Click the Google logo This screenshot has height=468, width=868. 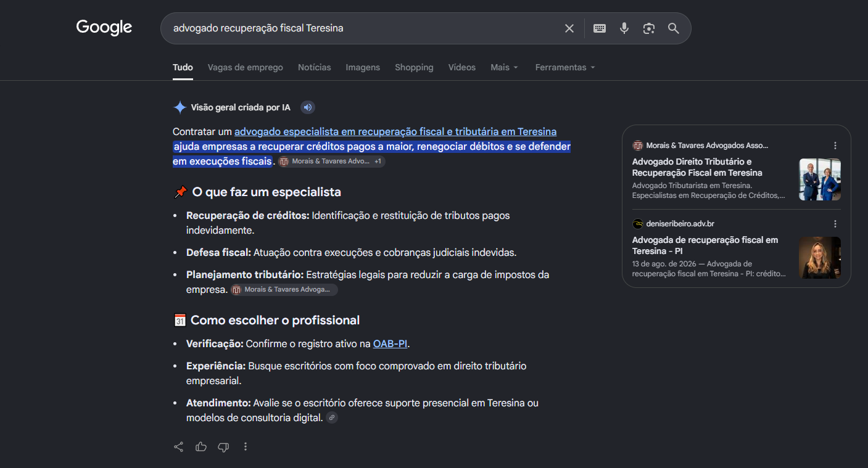[x=104, y=28]
